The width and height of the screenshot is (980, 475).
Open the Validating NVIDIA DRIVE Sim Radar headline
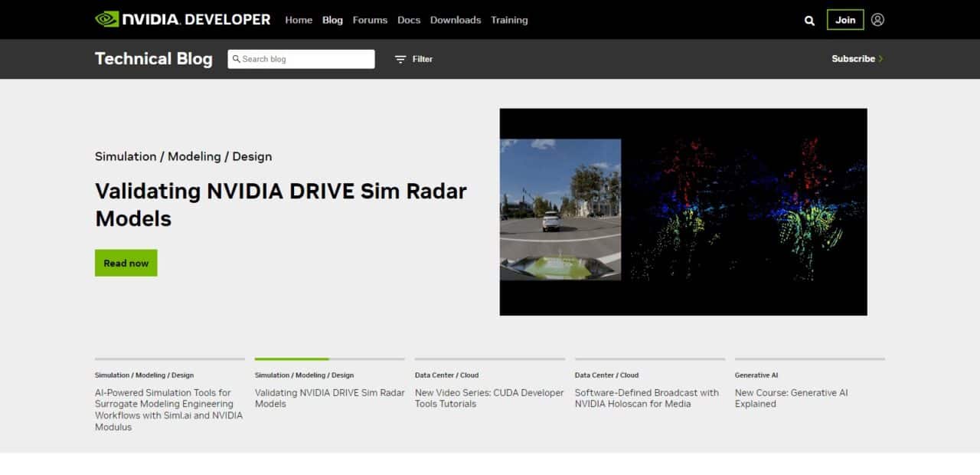[x=281, y=205]
